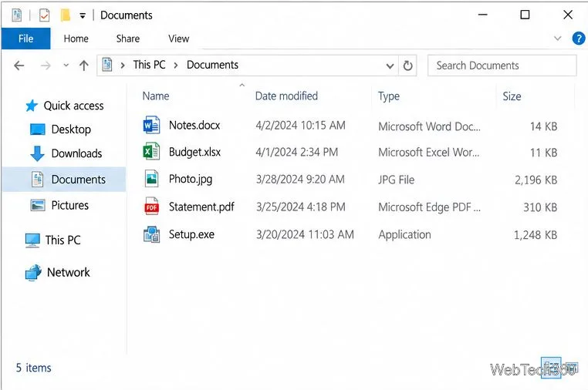Click the Word icon beside Notes.docx
Screen dimensions: 588x390
click(151, 125)
